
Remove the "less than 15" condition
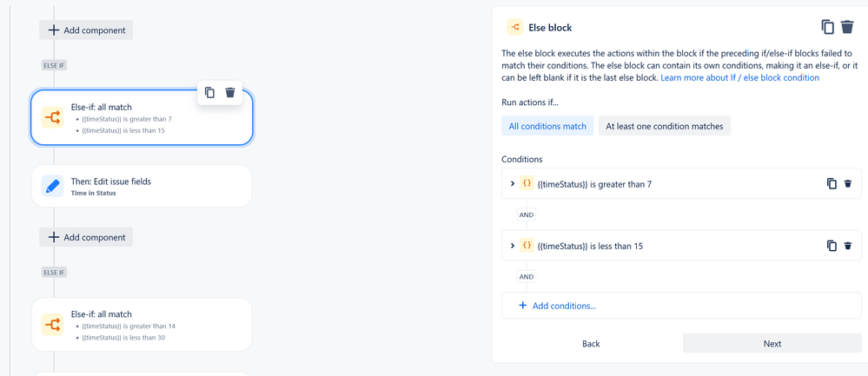click(x=847, y=246)
